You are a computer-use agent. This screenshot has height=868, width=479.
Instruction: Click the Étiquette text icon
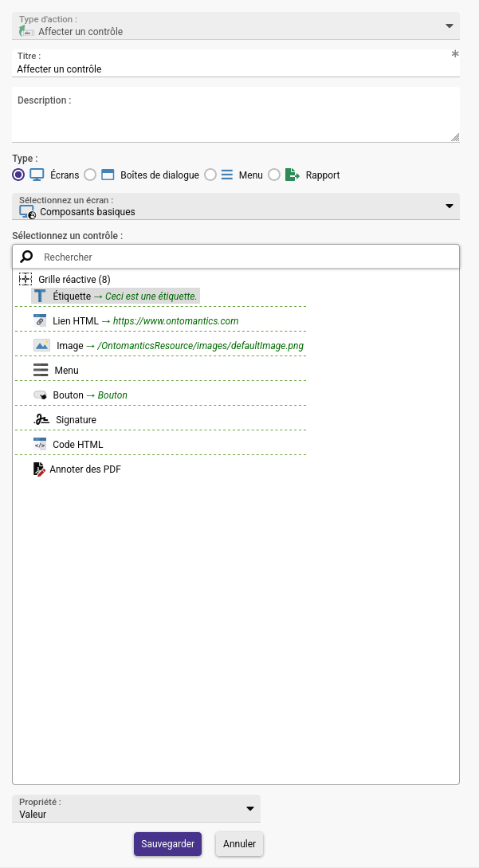click(39, 296)
